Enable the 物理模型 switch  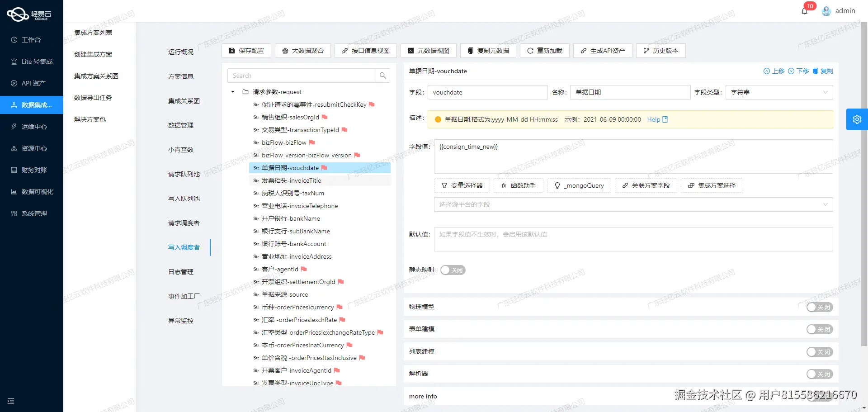[x=820, y=307]
